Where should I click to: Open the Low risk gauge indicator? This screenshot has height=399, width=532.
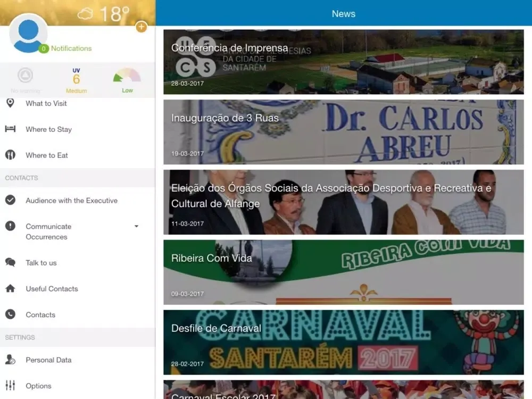point(127,81)
